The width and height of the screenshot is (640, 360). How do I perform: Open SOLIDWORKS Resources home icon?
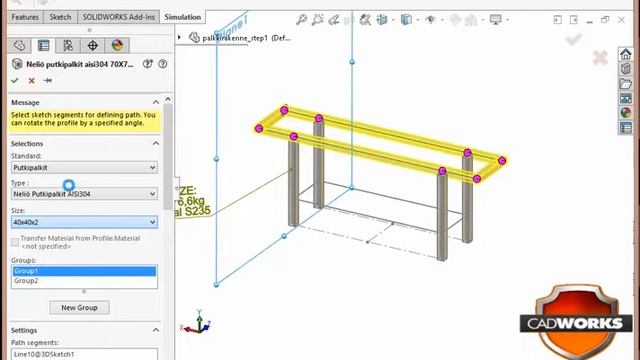coord(625,54)
